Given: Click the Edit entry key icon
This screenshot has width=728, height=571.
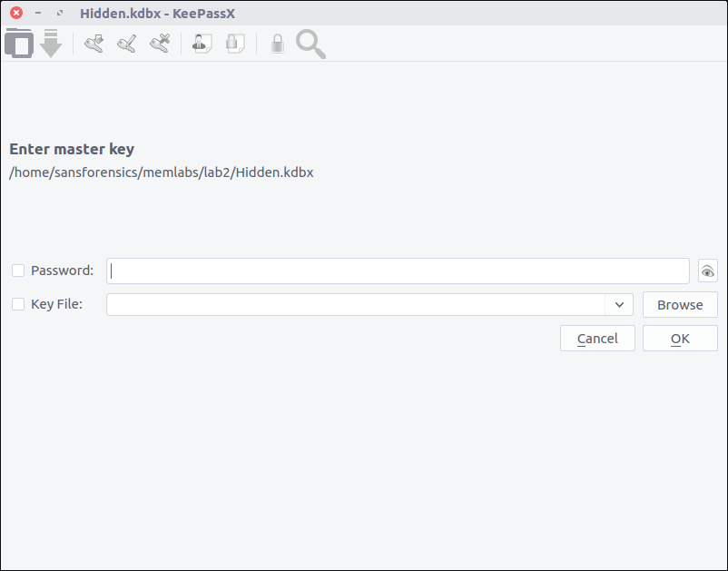Looking at the screenshot, I should [126, 44].
